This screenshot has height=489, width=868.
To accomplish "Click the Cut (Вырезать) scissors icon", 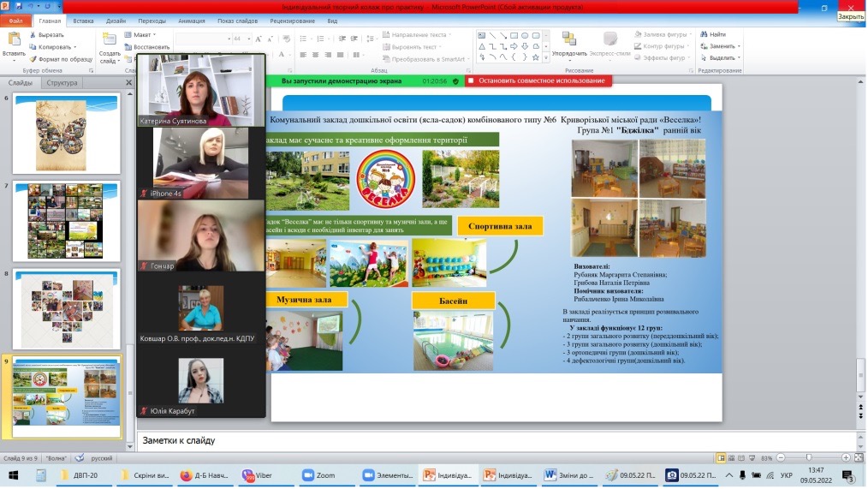I will (x=33, y=35).
